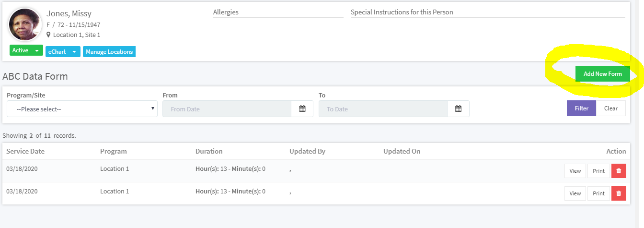Click Manage Locations button
This screenshot has height=228, width=644.
[x=109, y=52]
